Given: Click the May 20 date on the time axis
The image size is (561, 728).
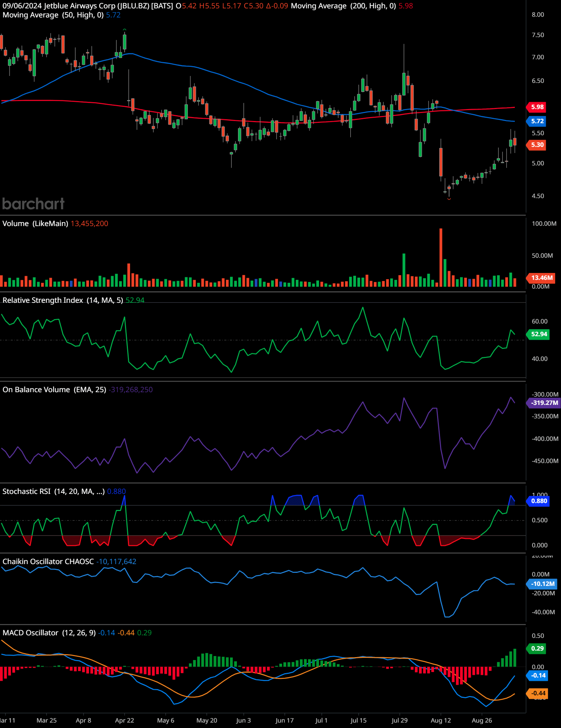Looking at the screenshot, I should point(207,720).
